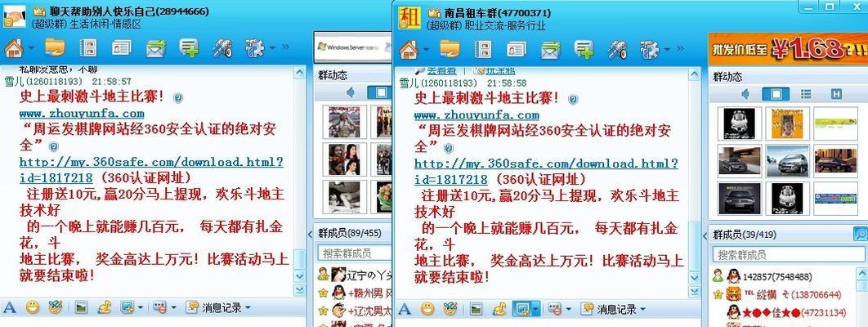Show more toolbar items » in left window
The image size is (868, 327).
(x=285, y=47)
